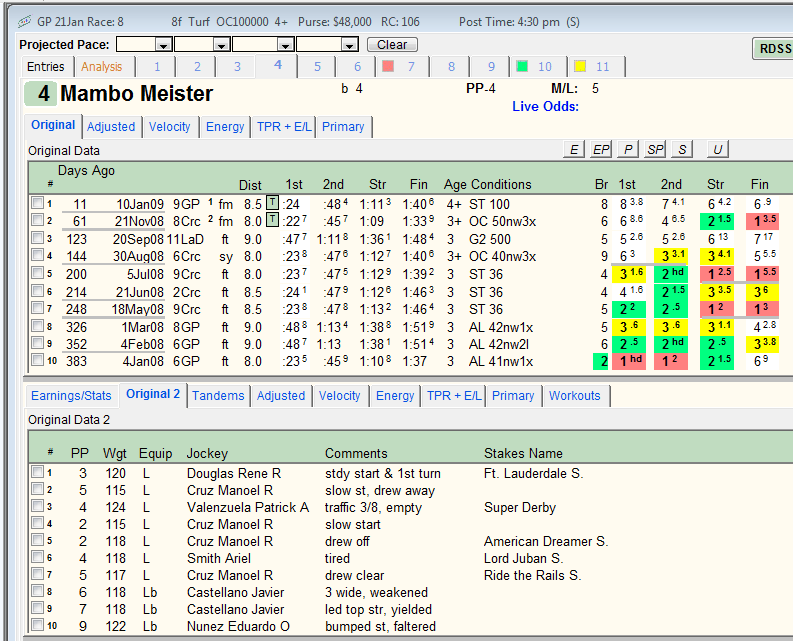Select horse tab 9
Image resolution: width=793 pixels, height=641 pixels.
(x=492, y=67)
